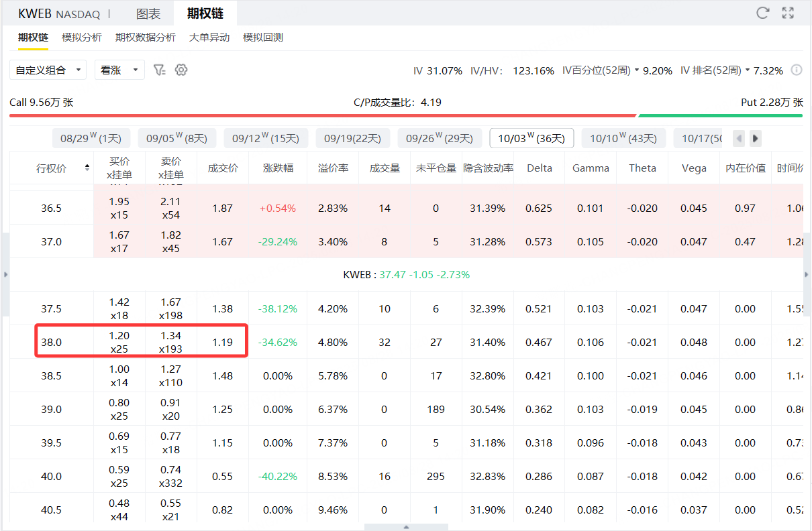Click the 成交量 column header

pyautogui.click(x=385, y=168)
